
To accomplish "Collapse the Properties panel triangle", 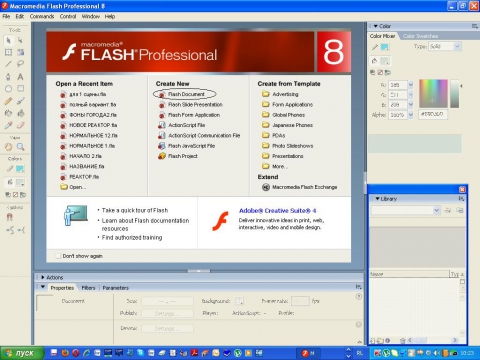I will [43, 287].
